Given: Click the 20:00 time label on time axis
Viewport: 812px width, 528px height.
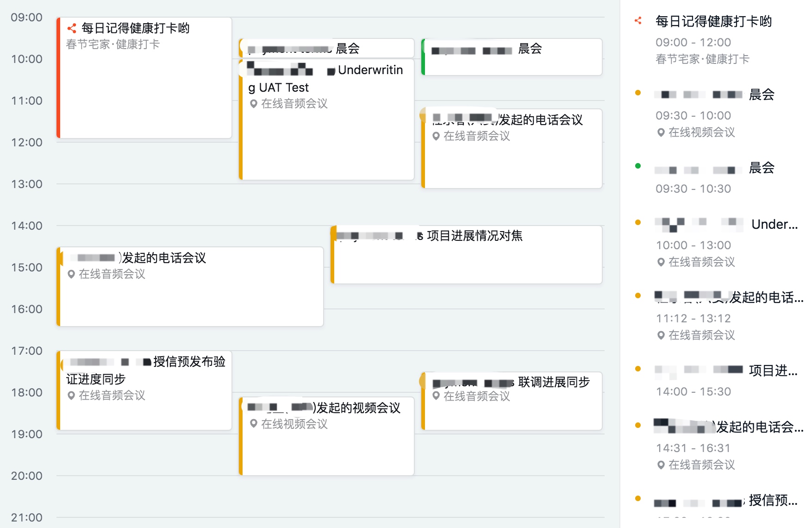Looking at the screenshot, I should click(x=27, y=476).
